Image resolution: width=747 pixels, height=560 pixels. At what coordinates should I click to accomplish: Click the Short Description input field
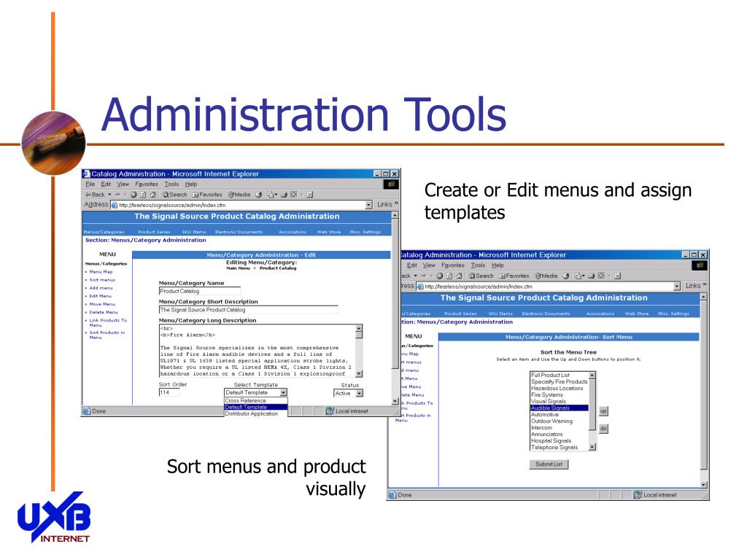tap(248, 309)
